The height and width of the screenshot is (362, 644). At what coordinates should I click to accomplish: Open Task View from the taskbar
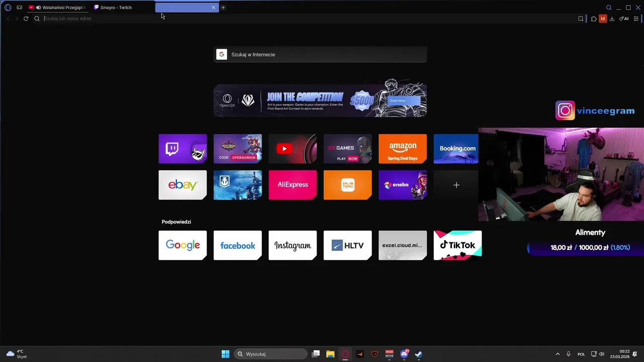coord(316,354)
